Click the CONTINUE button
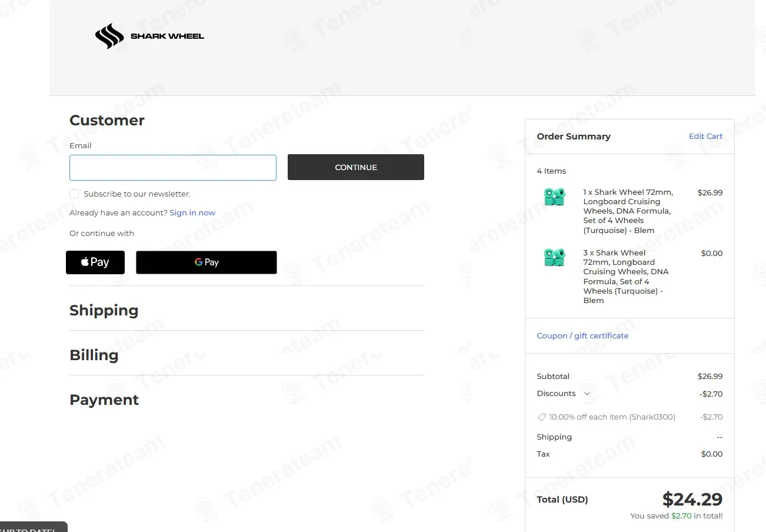Viewport: 766px width, 532px height. (x=356, y=167)
